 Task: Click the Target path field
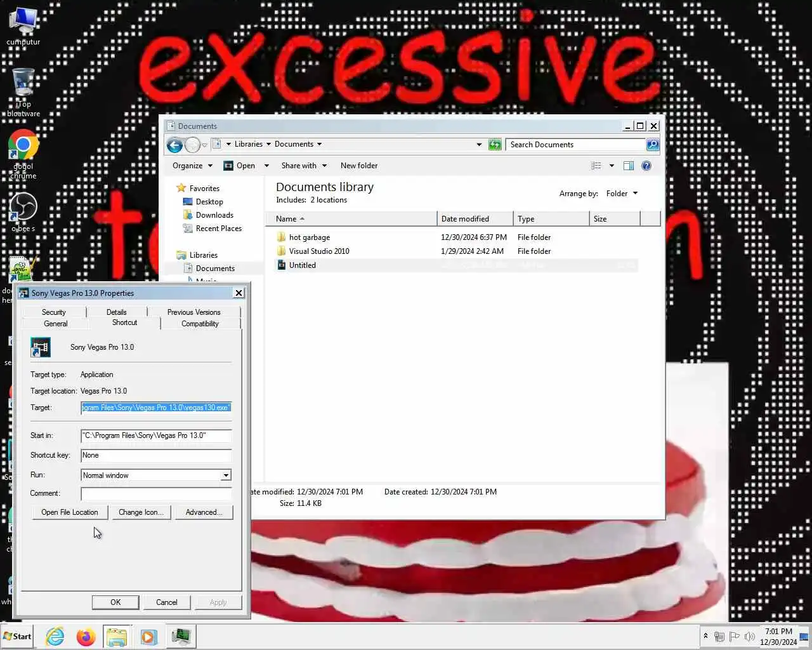point(156,408)
